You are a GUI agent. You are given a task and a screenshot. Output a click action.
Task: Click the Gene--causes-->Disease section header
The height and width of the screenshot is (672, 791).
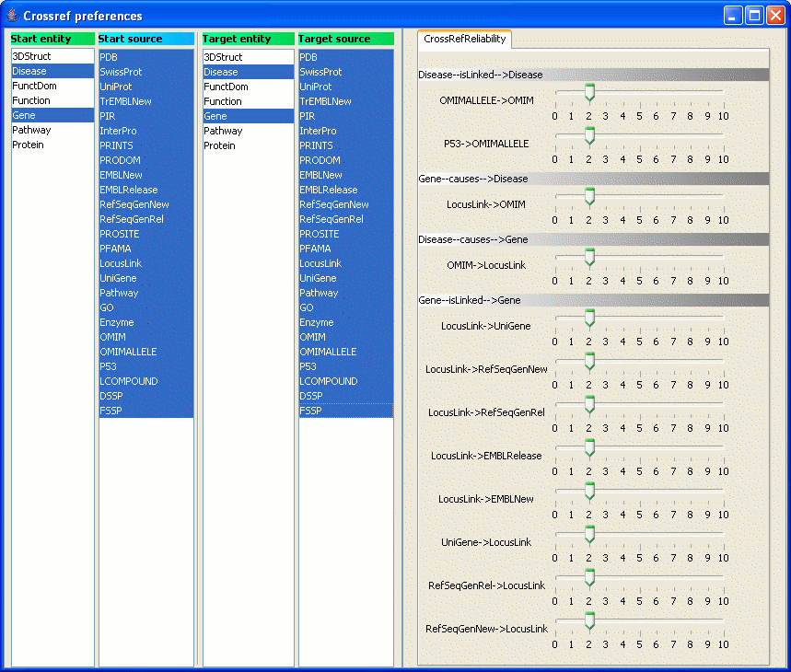click(x=593, y=179)
